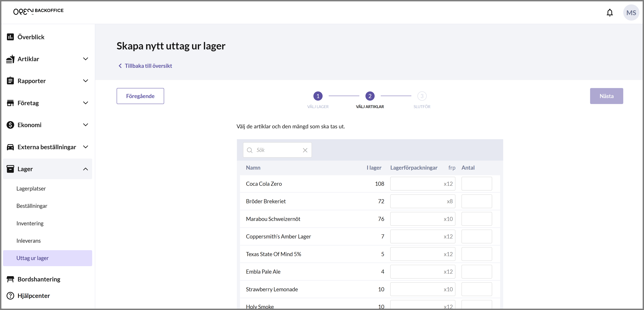Screen dimensions: 644x310
Task: Click Coca Cola Zero Antal field
Action: coord(476,184)
